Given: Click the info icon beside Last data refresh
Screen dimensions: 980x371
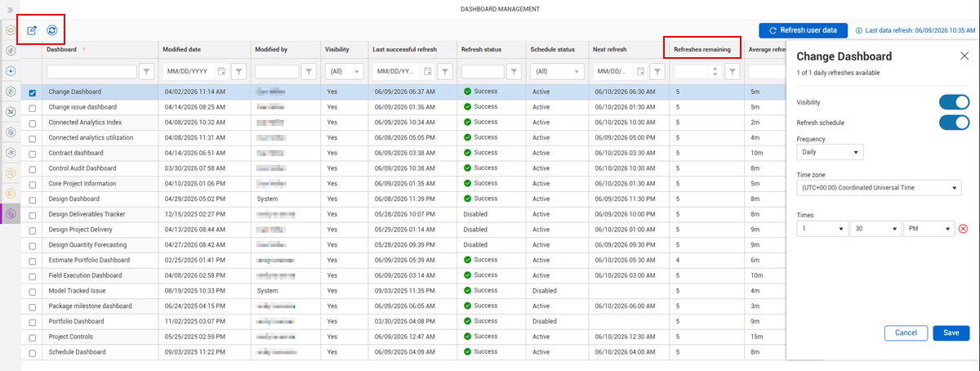Looking at the screenshot, I should tap(859, 30).
